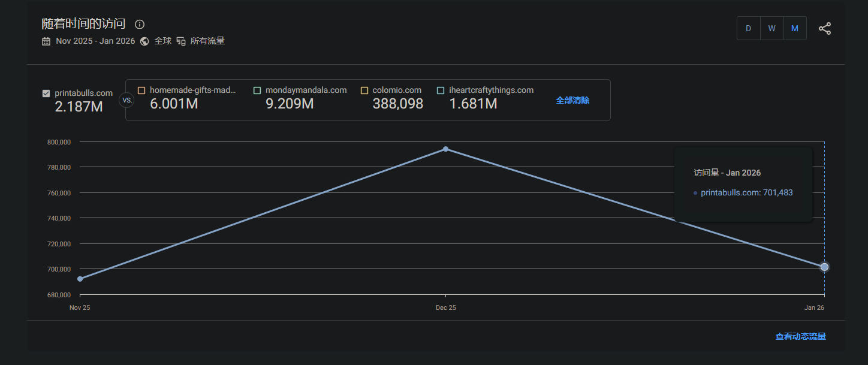Click the info icon beside the chart title

(140, 25)
